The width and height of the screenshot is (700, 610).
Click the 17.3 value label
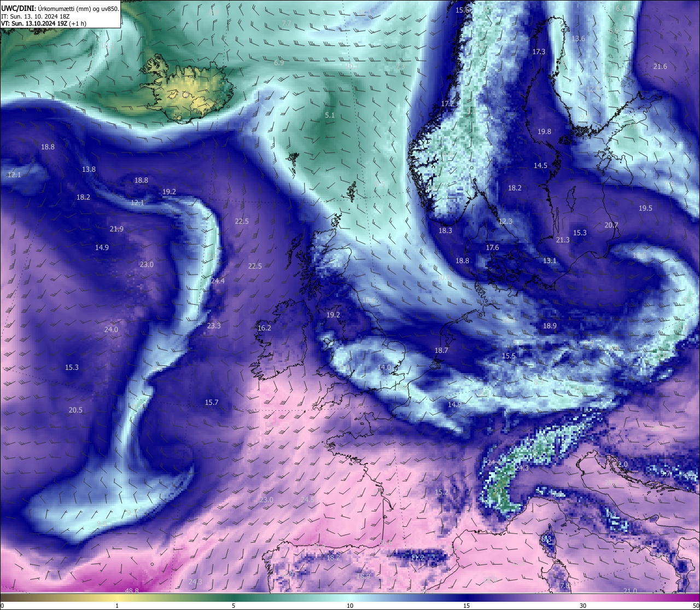tap(539, 51)
